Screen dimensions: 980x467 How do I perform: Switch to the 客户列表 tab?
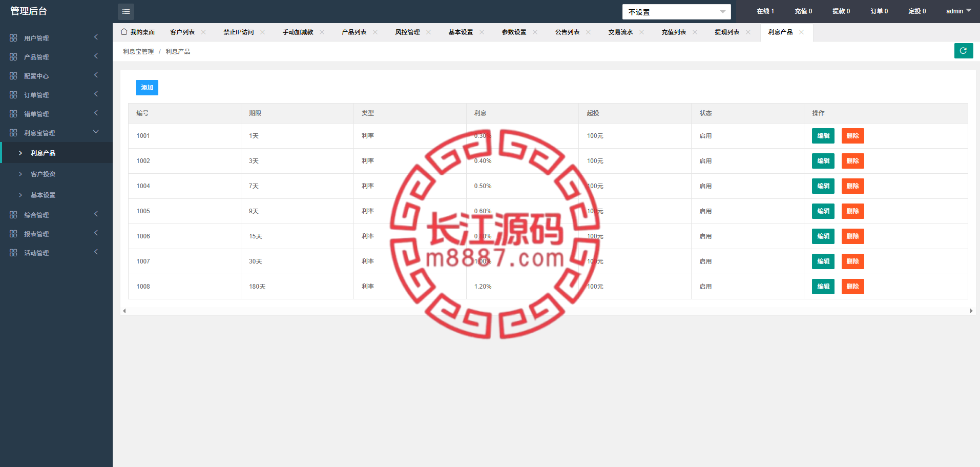(182, 32)
